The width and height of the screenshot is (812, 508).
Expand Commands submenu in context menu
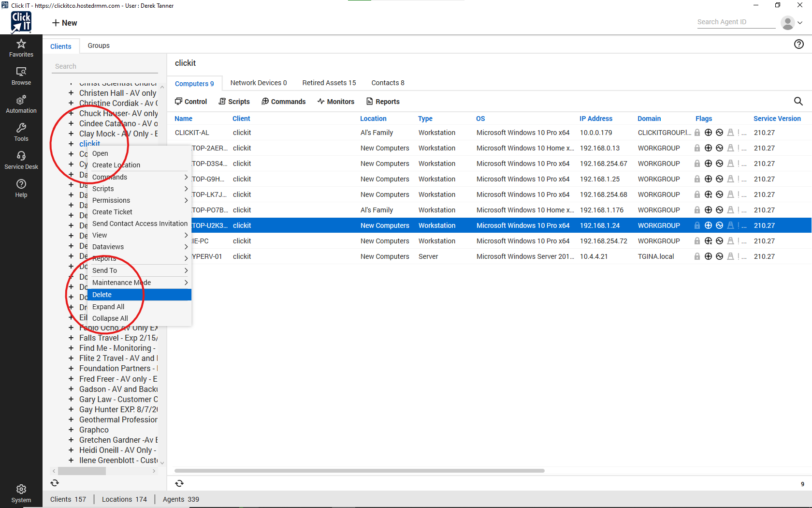(139, 177)
